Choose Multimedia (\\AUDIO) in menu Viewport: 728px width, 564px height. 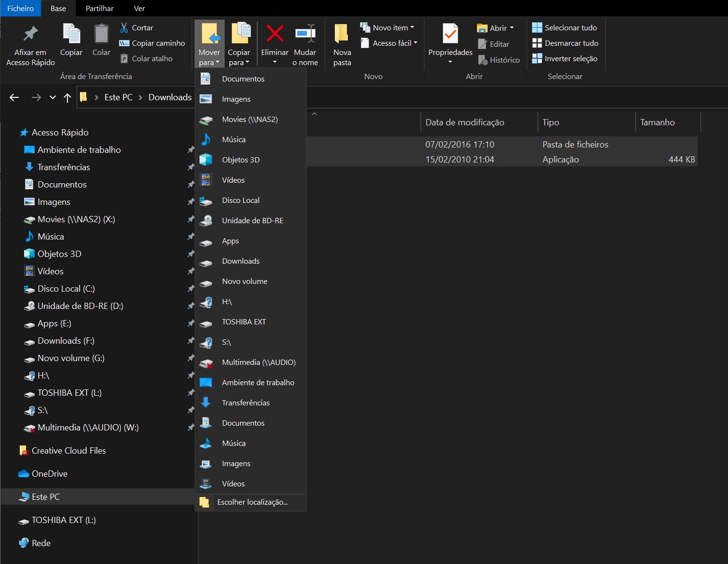click(x=251, y=362)
